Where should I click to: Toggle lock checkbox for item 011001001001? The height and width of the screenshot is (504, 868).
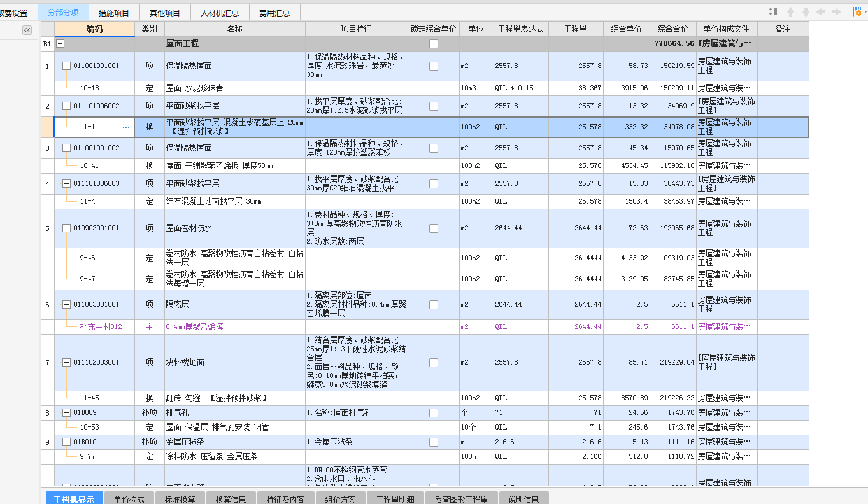pos(434,66)
